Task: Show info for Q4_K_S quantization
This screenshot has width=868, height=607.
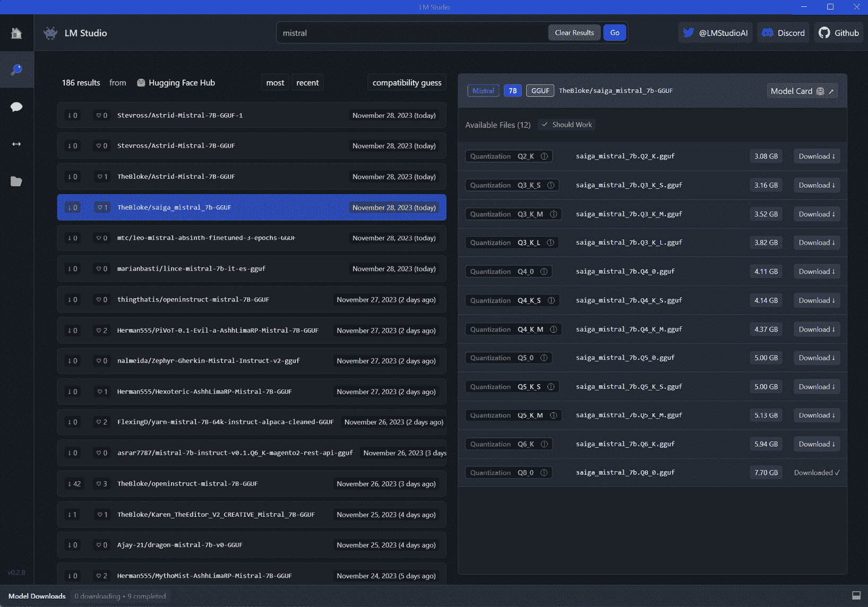Action: [x=551, y=300]
